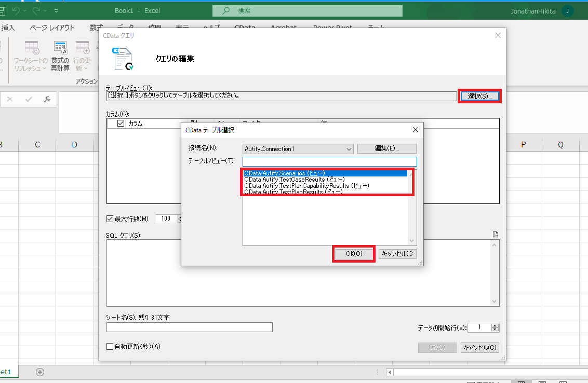Open the Quick Access Toolbar customize arrow
This screenshot has height=383, width=588.
pyautogui.click(x=56, y=11)
